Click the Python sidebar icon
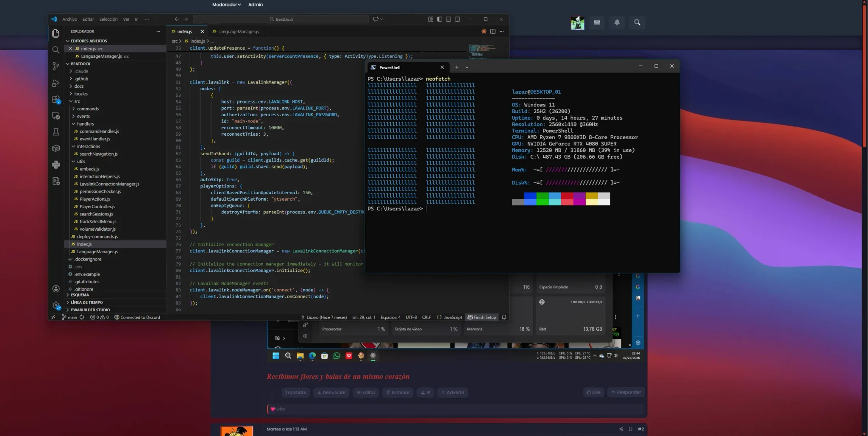868x436 pixels. point(56,165)
